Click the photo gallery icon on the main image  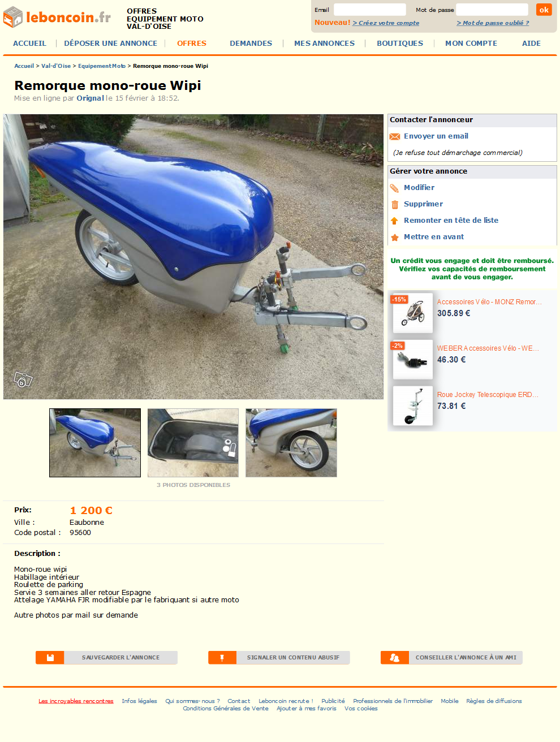pyautogui.click(x=23, y=379)
